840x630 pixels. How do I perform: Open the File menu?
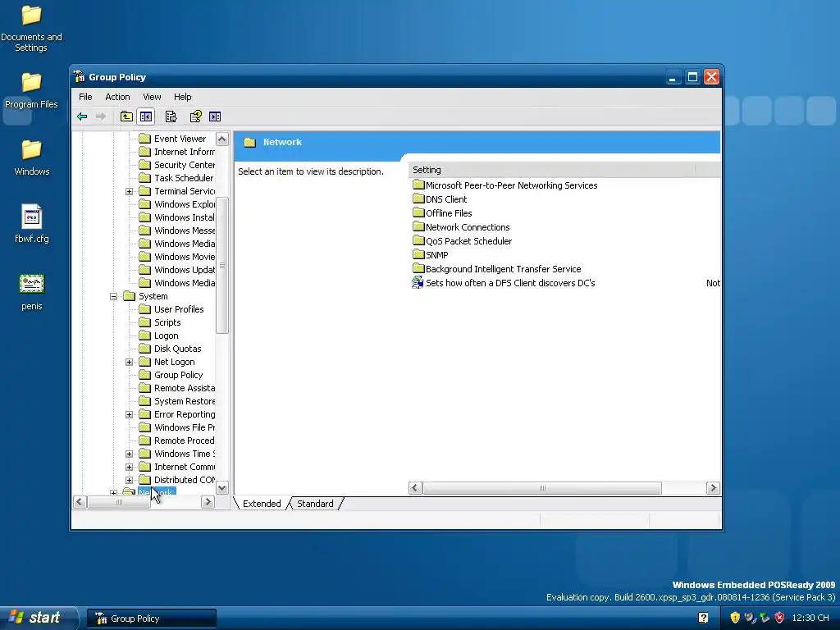[85, 97]
